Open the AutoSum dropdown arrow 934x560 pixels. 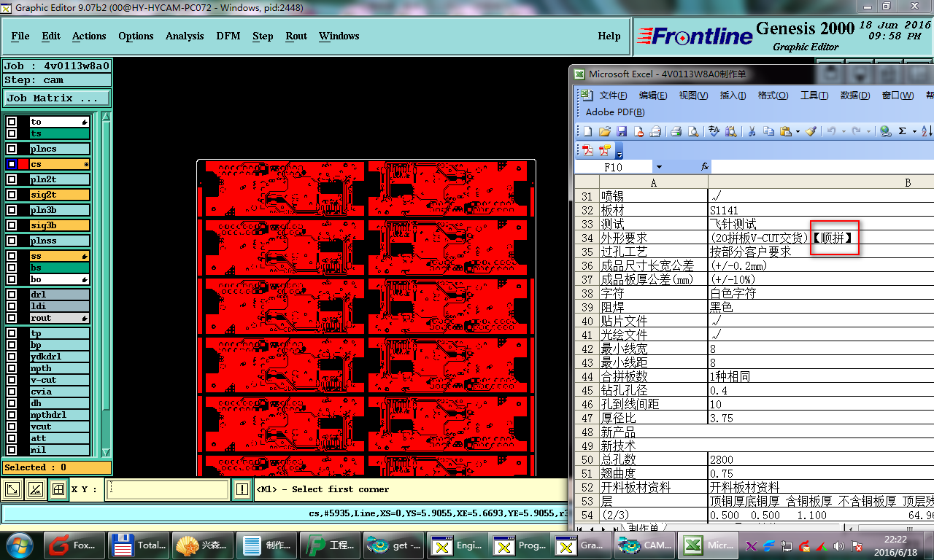914,132
